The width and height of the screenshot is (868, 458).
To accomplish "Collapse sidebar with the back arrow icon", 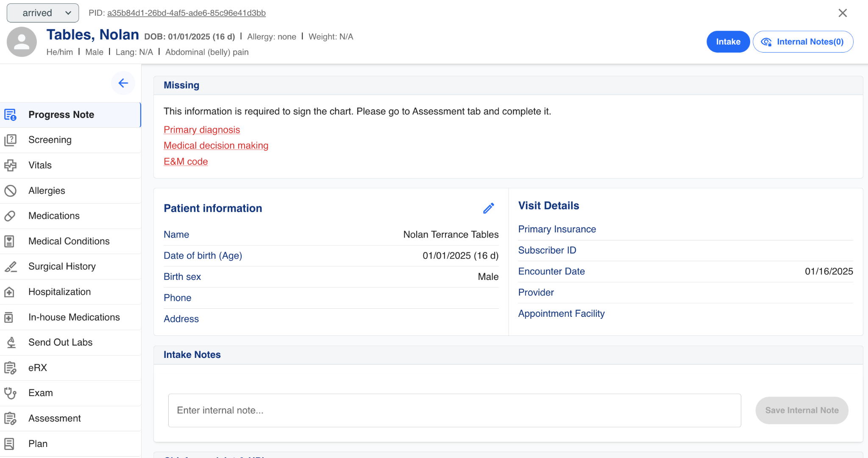I will [123, 83].
